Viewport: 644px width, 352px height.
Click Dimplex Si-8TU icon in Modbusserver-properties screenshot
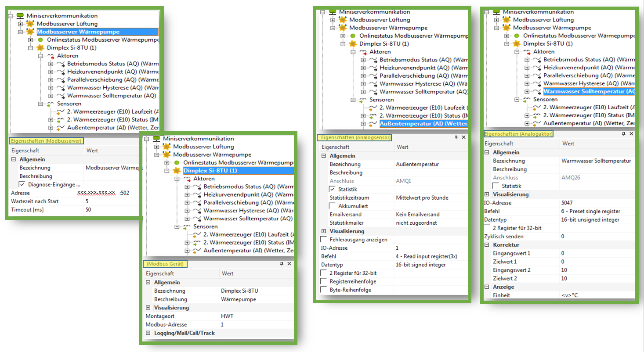coord(40,48)
